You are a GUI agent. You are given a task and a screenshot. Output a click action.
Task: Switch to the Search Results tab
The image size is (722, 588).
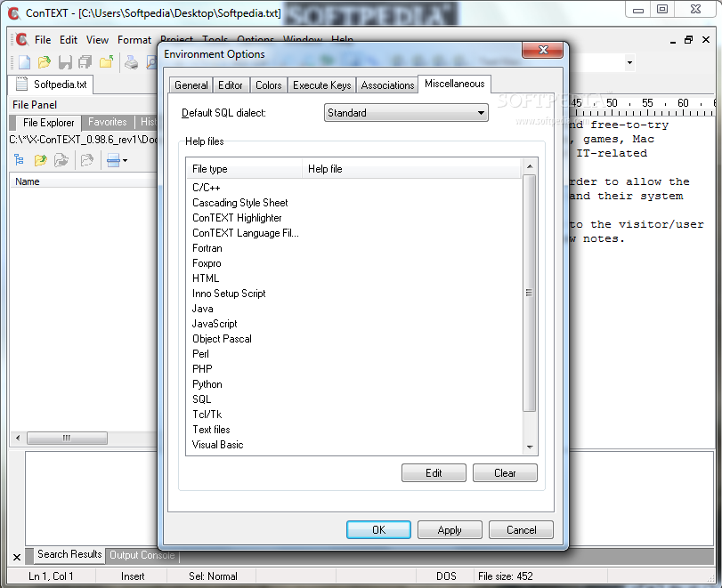coord(69,554)
